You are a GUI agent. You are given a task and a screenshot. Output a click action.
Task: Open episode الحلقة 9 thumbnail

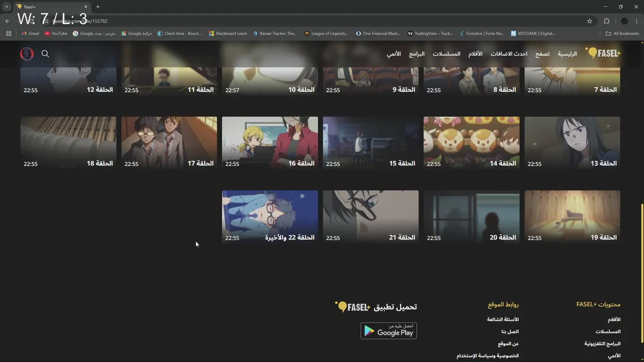(x=371, y=80)
